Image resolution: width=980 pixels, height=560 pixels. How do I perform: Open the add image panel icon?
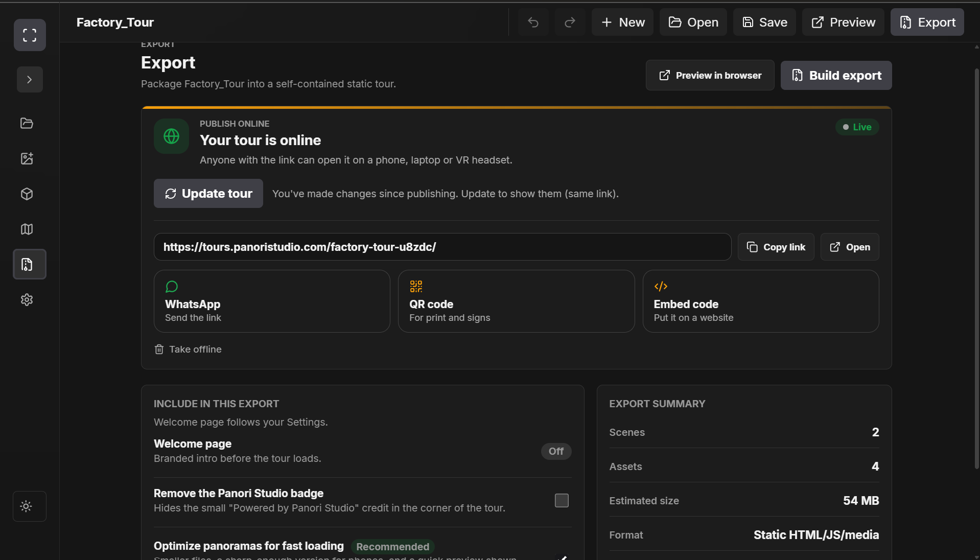click(x=27, y=158)
